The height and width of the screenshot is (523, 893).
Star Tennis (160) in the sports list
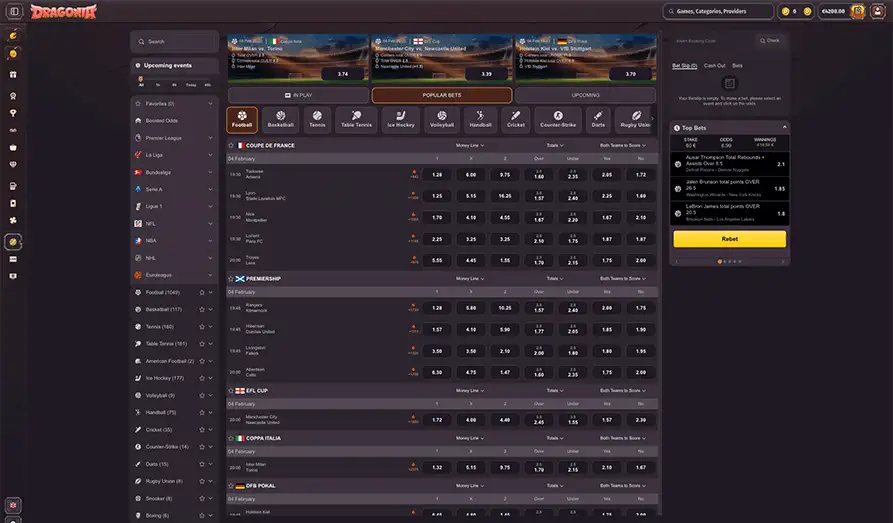pos(202,326)
